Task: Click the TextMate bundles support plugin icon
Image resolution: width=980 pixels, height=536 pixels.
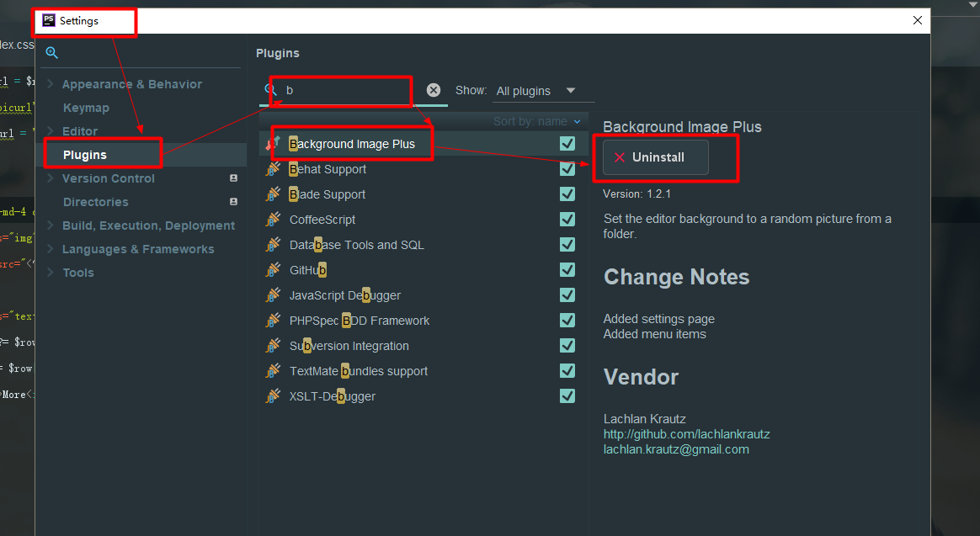Action: point(273,371)
